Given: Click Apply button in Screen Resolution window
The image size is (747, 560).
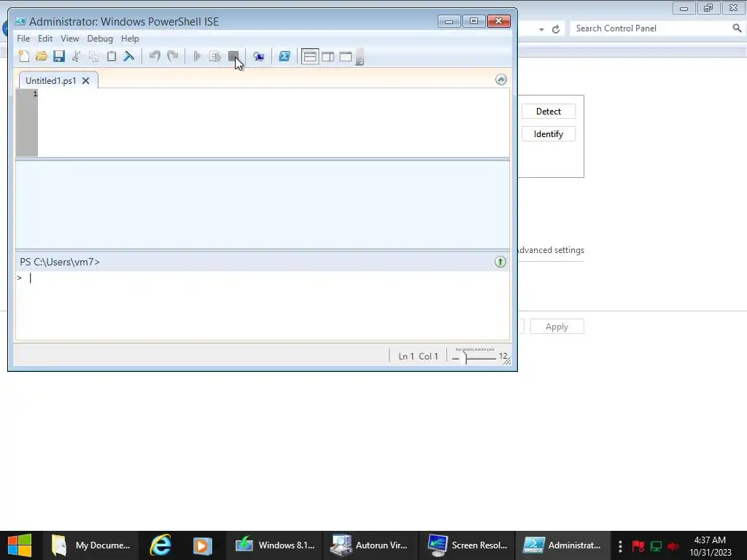Looking at the screenshot, I should pyautogui.click(x=557, y=327).
